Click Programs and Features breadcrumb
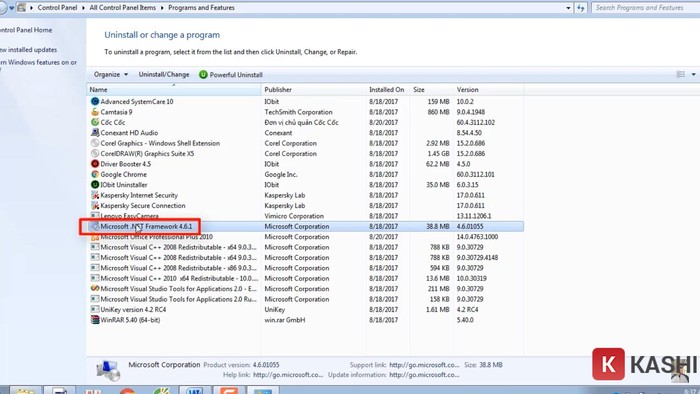This screenshot has width=700, height=394. [201, 8]
